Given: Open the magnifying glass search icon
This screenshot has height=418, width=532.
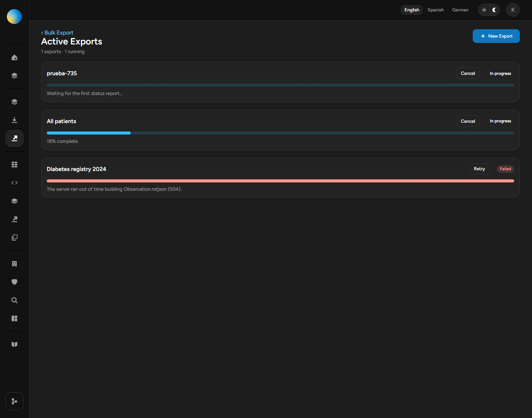Looking at the screenshot, I should coord(14,300).
